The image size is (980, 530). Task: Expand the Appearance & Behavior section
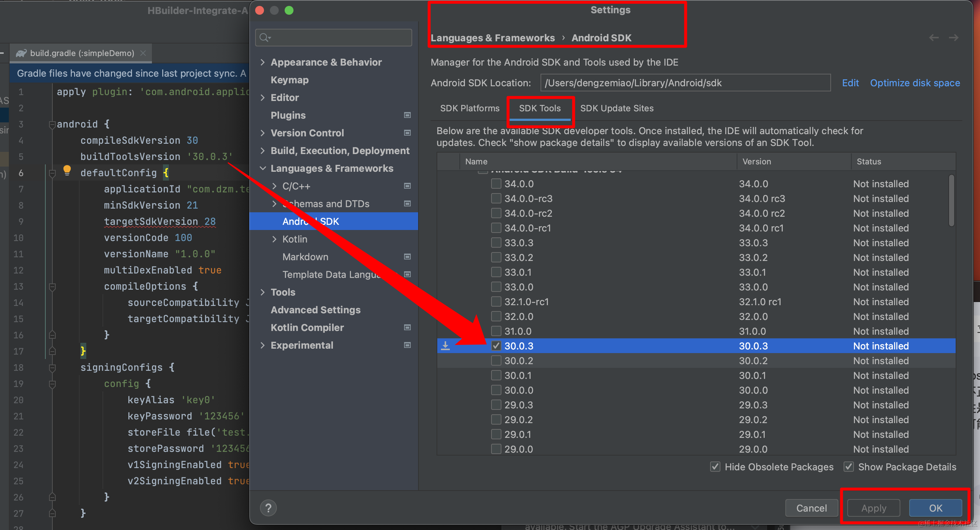tap(263, 62)
